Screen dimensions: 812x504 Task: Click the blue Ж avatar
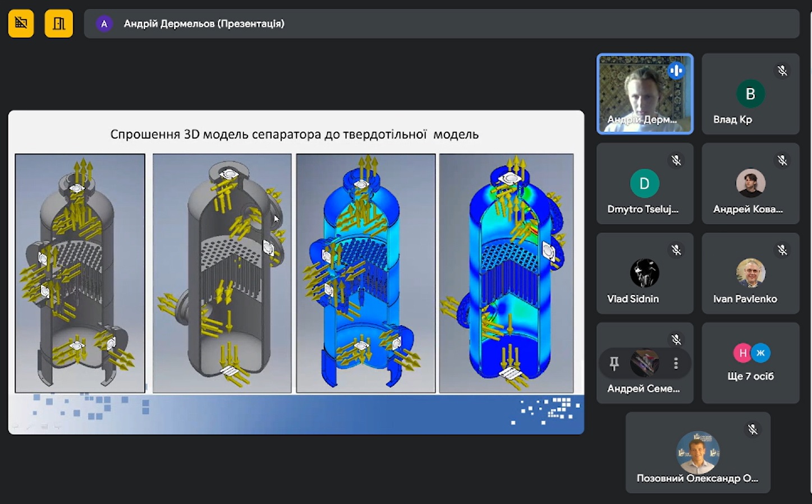click(x=760, y=353)
